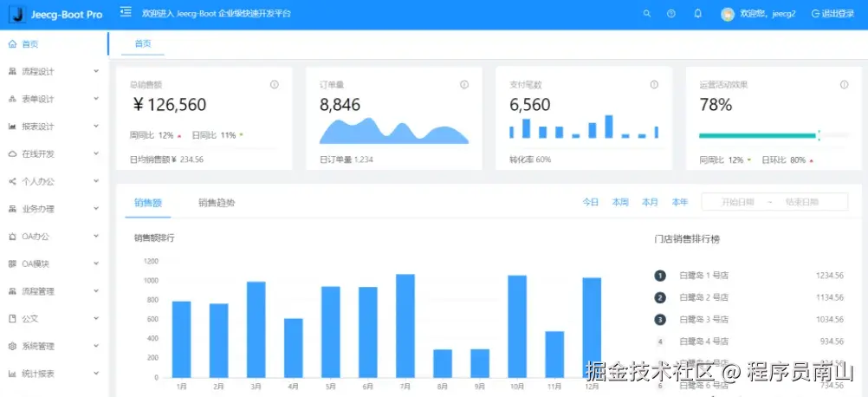Expand the 个人办公 menu chevron

[x=96, y=181]
